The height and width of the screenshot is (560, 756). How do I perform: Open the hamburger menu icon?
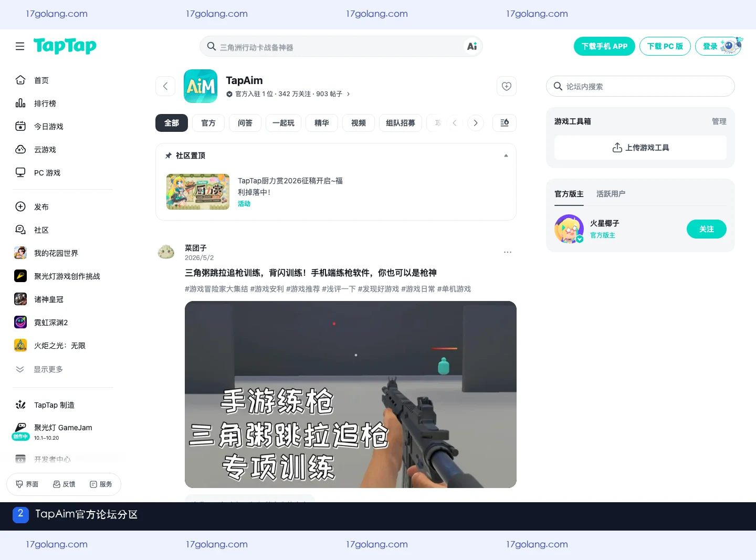click(x=20, y=46)
